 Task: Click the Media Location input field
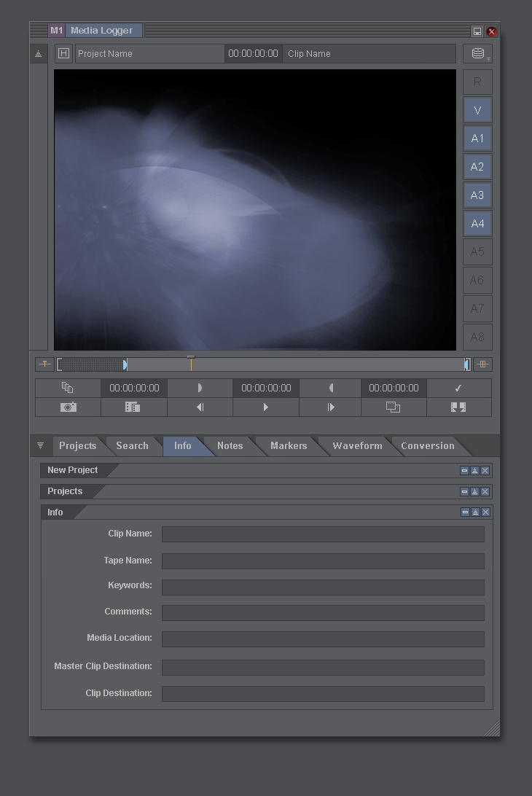(323, 639)
